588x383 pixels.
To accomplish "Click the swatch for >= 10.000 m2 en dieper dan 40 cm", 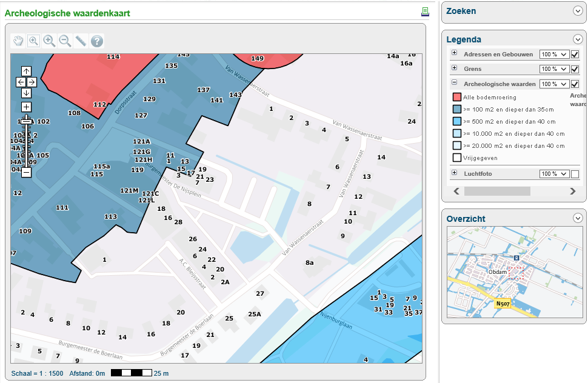I will click(456, 133).
